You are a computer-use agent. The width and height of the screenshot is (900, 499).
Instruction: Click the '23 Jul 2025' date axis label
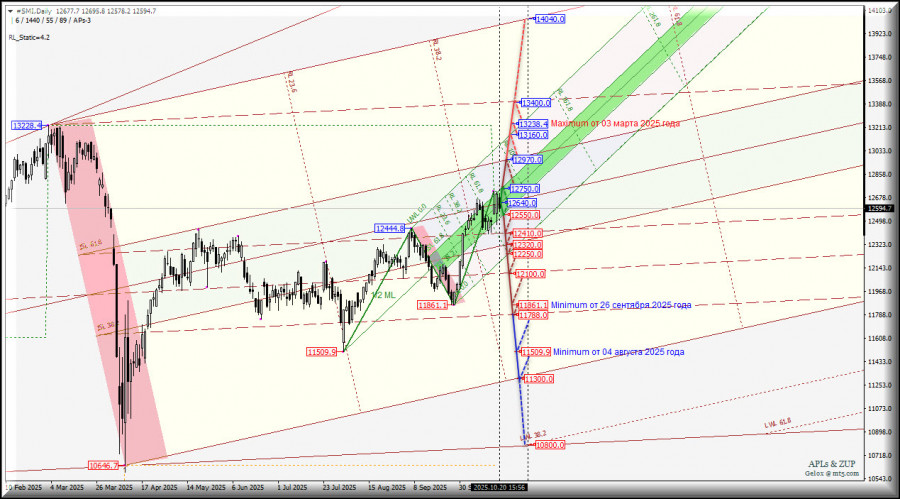pyautogui.click(x=339, y=487)
